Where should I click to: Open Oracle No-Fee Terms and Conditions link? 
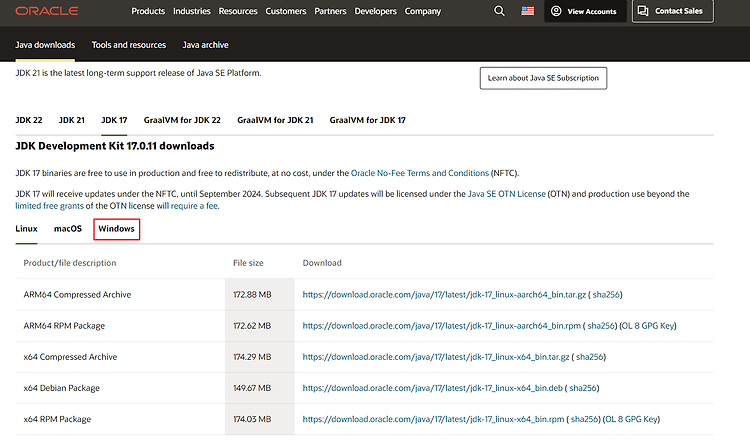[419, 173]
